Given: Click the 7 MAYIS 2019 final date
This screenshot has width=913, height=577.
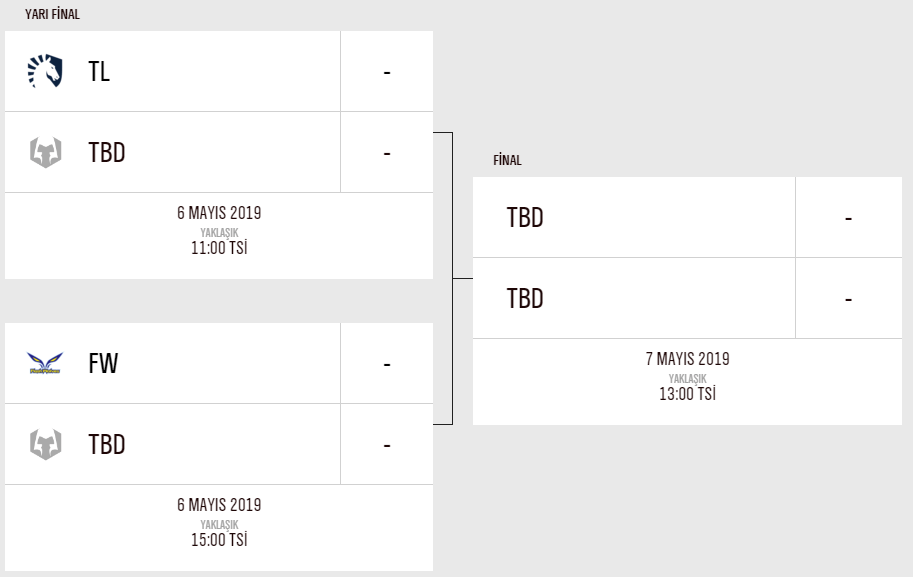Looking at the screenshot, I should [x=687, y=359].
